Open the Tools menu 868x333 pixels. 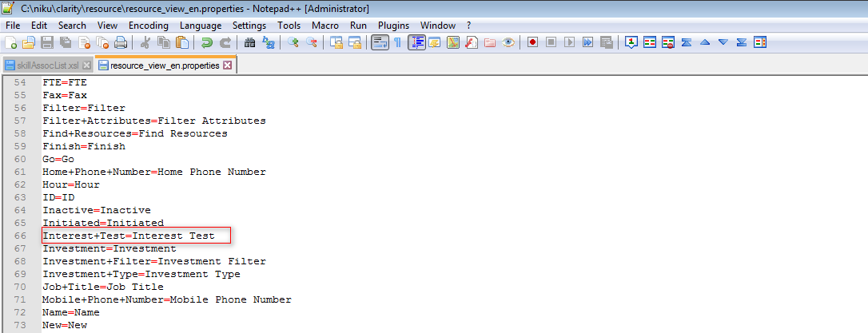289,26
